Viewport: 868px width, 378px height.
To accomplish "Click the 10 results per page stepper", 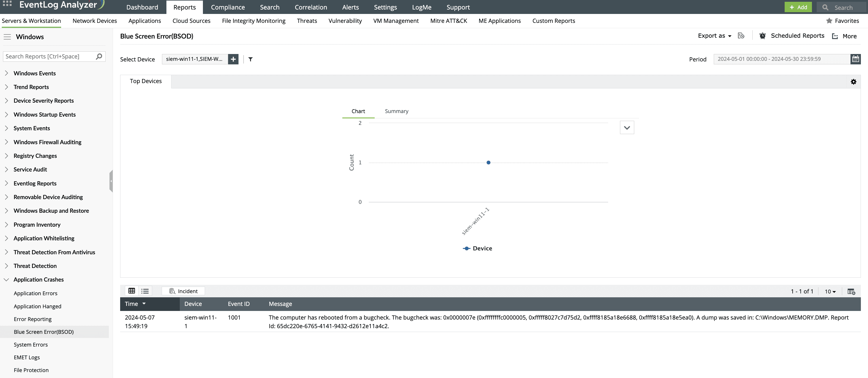I will pyautogui.click(x=829, y=291).
